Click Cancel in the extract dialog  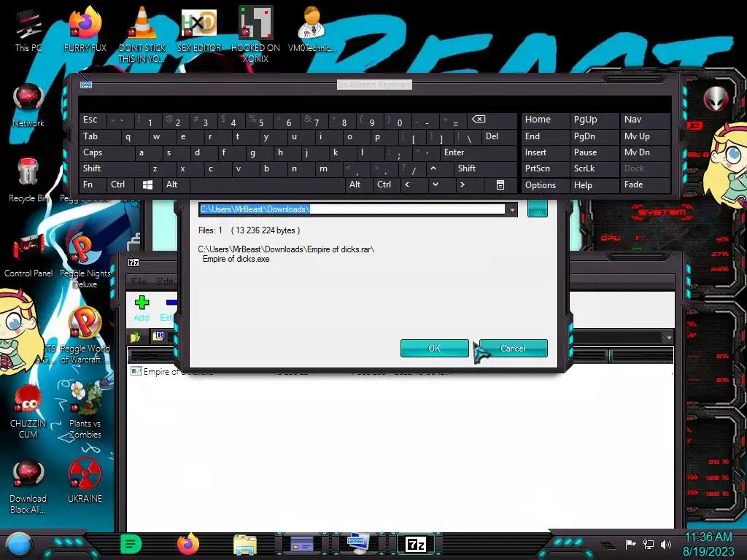tap(513, 348)
